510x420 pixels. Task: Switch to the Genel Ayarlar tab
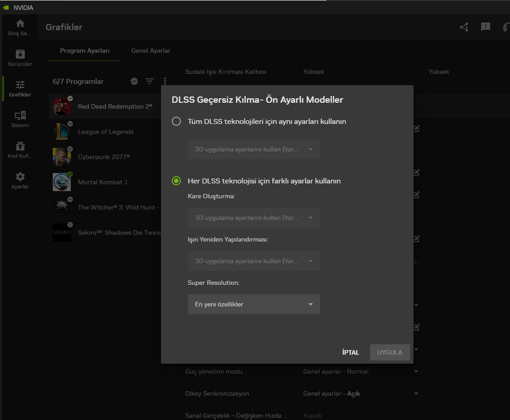point(151,51)
